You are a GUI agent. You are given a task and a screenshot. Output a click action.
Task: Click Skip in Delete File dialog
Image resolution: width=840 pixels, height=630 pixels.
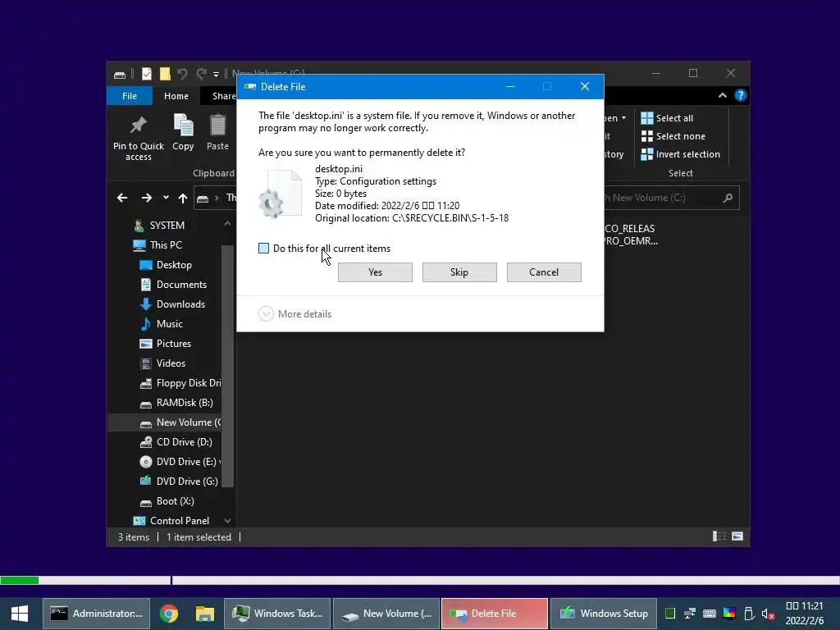[x=459, y=272]
